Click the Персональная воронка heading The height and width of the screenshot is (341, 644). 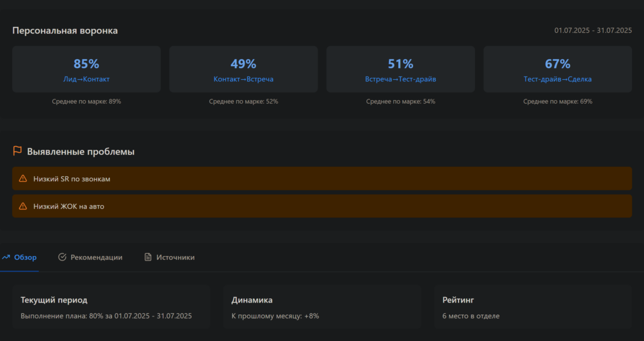[x=65, y=30]
